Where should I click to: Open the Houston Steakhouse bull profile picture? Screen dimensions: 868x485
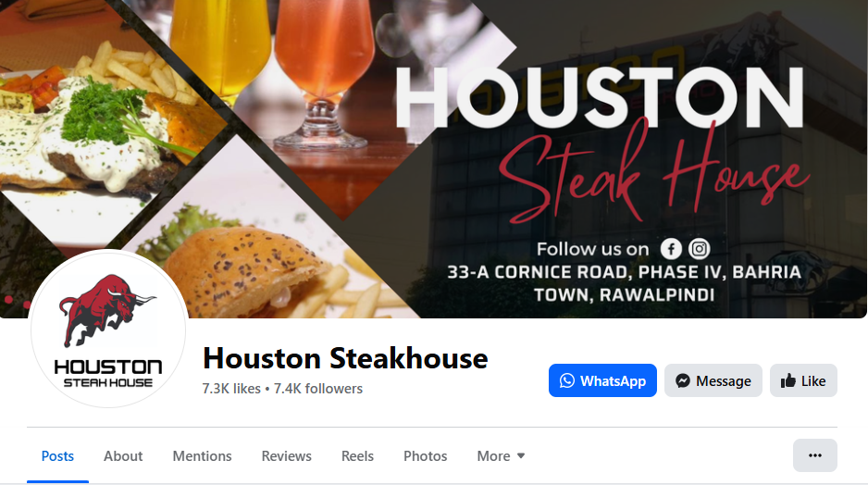pos(108,329)
